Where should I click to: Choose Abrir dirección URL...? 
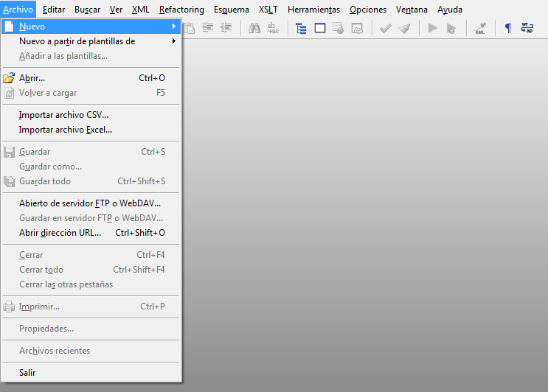click(91, 233)
